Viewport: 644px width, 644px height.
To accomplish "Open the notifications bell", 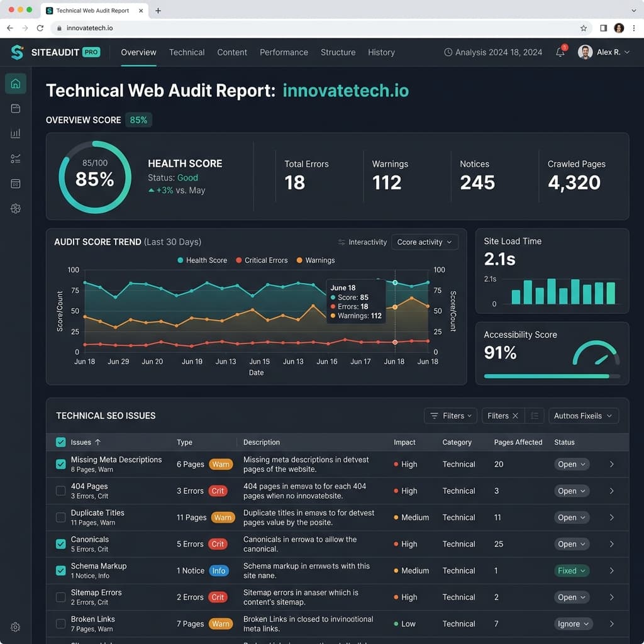I will tap(560, 52).
